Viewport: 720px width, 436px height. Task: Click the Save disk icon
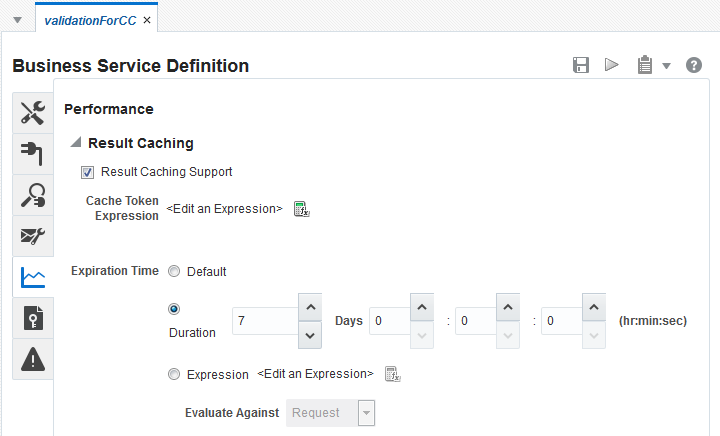pos(580,65)
